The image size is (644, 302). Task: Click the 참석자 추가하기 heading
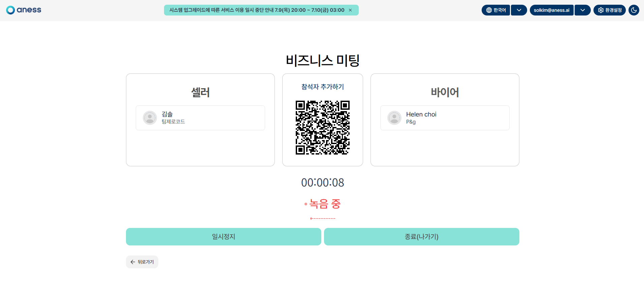click(x=323, y=87)
